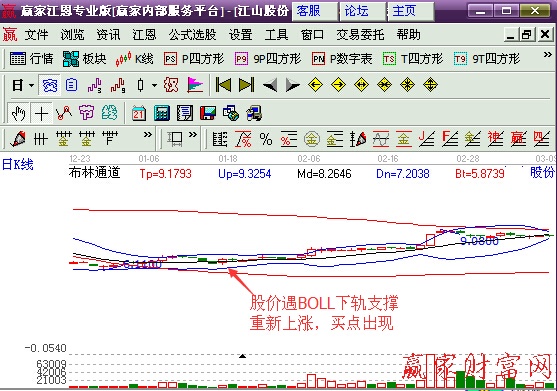Click the dice and windows icon

pyautogui.click(x=231, y=113)
